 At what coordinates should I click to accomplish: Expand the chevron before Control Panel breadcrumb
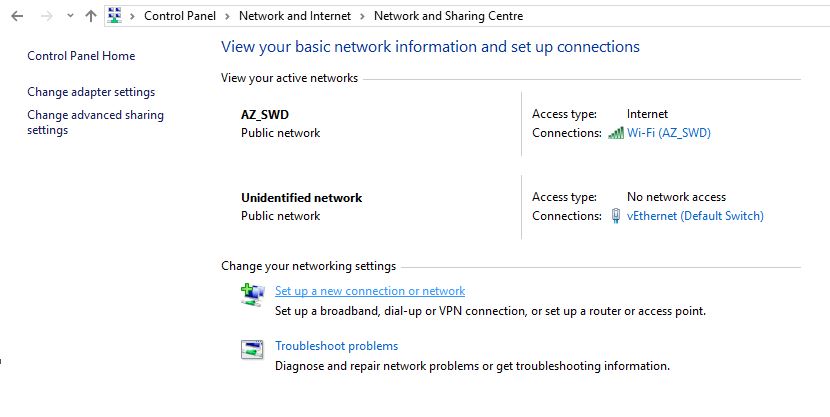132,16
